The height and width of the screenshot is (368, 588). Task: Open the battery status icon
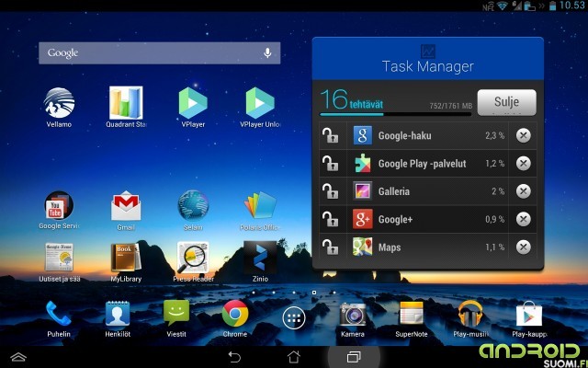[552, 6]
